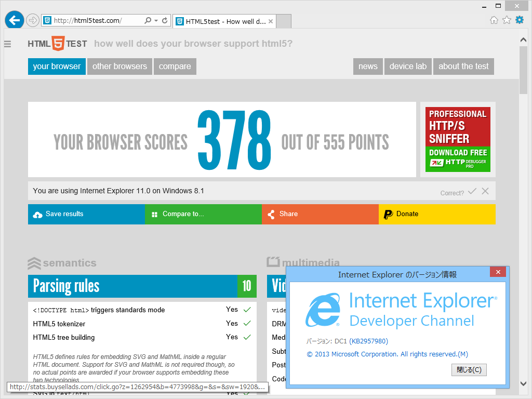Click the vertical scrollbar thumb
The height and width of the screenshot is (399, 532).
(523, 70)
